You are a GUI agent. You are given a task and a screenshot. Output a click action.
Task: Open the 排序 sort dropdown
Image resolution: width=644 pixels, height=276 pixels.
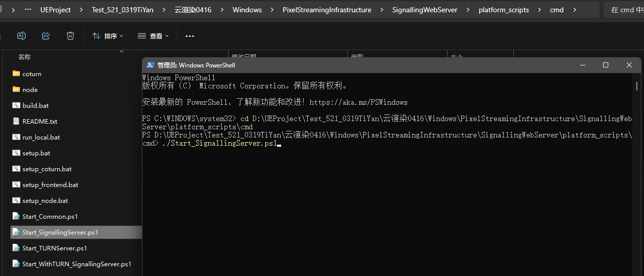point(108,36)
